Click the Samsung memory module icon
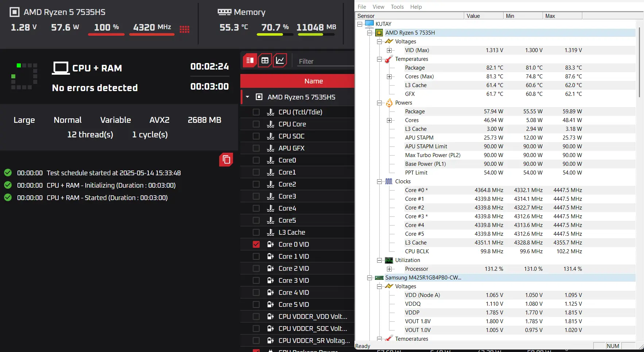The width and height of the screenshot is (644, 352). pyautogui.click(x=379, y=278)
